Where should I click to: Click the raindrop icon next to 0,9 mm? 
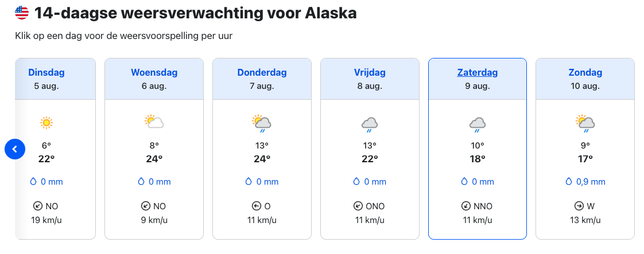(x=569, y=181)
